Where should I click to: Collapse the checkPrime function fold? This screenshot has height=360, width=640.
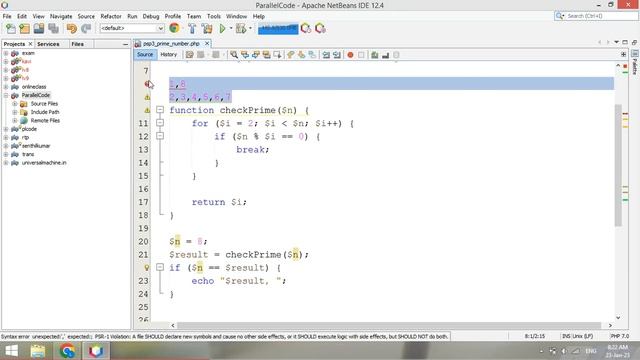(x=160, y=110)
